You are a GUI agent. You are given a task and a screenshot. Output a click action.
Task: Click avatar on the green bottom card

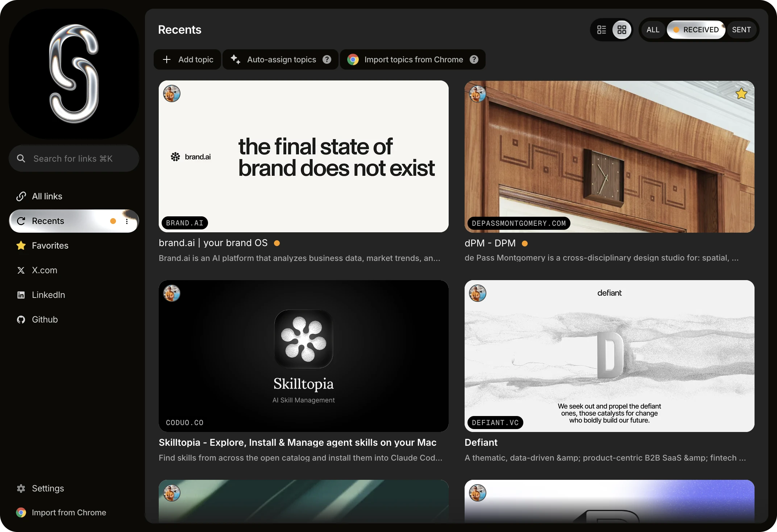point(172,493)
